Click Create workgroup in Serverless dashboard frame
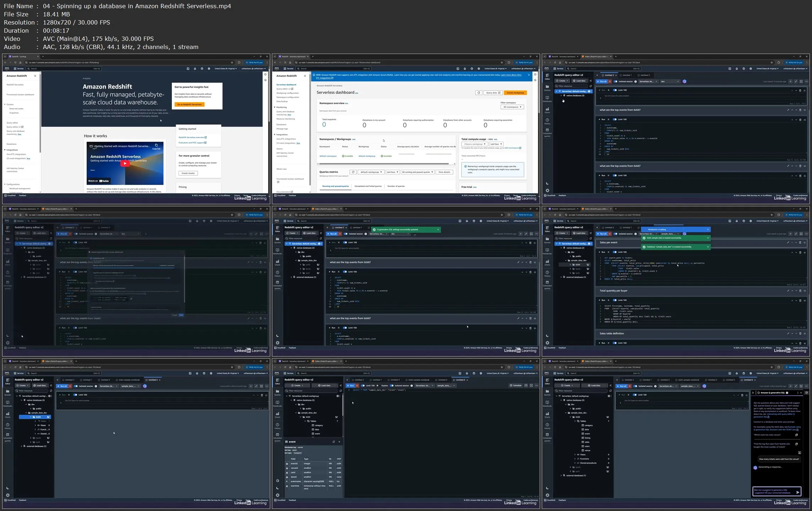 (515, 93)
